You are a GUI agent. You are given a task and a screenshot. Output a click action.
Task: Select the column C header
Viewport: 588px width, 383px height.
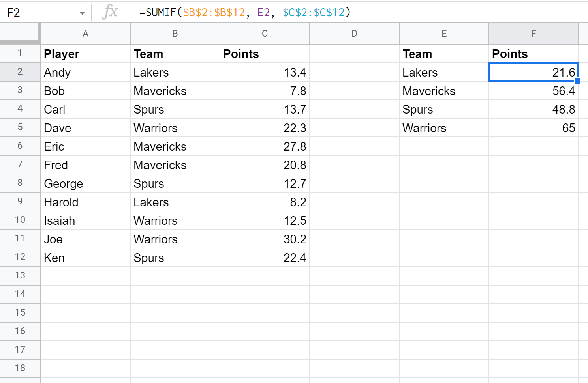[x=265, y=34]
